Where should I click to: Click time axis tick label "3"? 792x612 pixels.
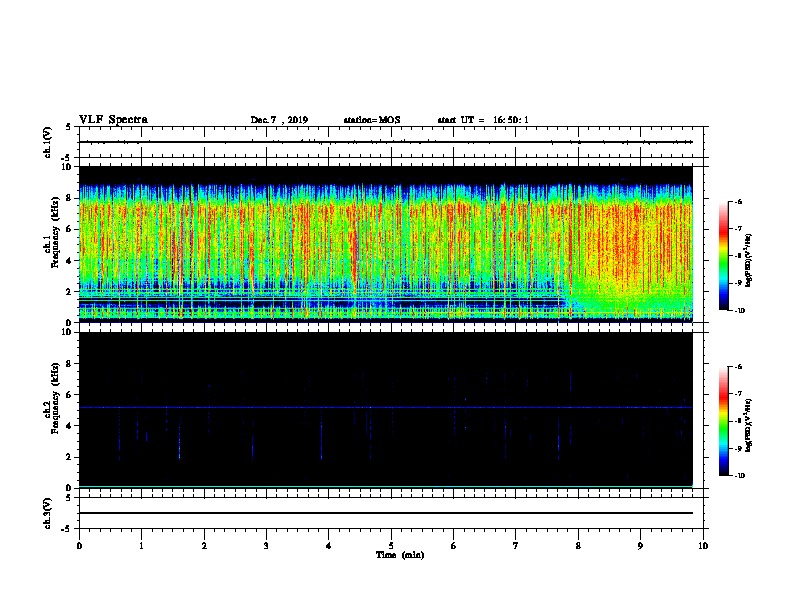point(266,545)
